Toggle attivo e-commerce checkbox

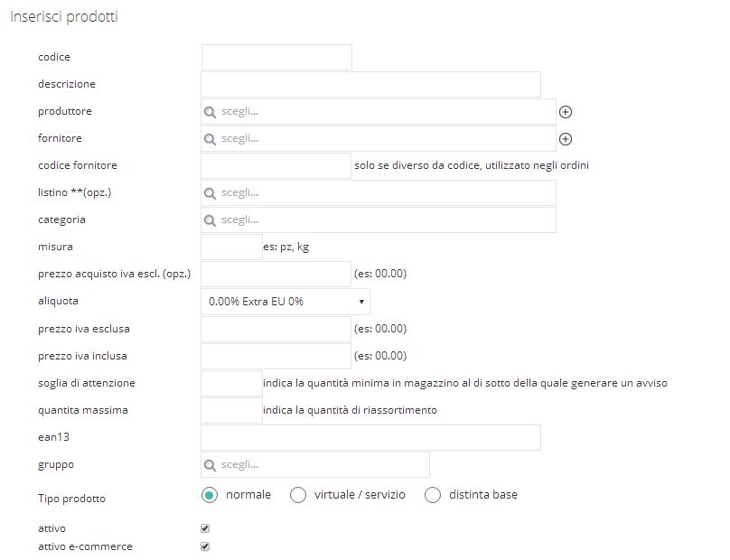[x=205, y=546]
